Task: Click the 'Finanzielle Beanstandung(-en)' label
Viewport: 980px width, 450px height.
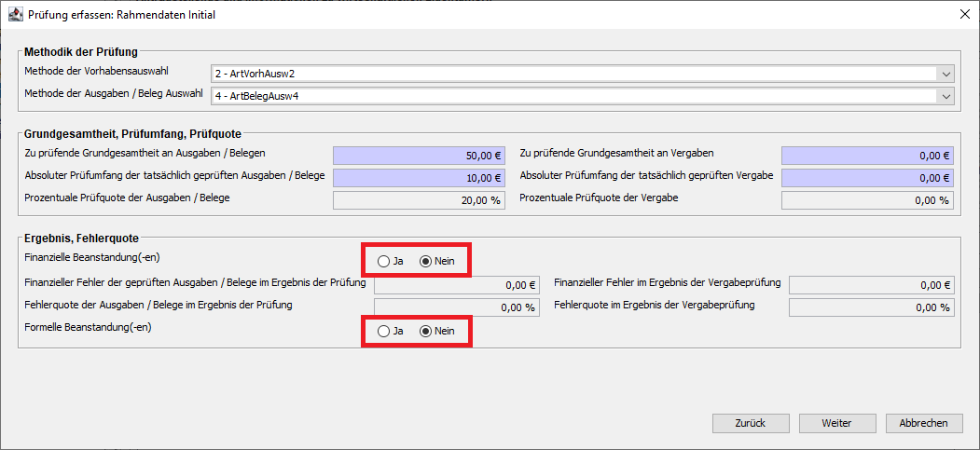Action: click(x=92, y=256)
